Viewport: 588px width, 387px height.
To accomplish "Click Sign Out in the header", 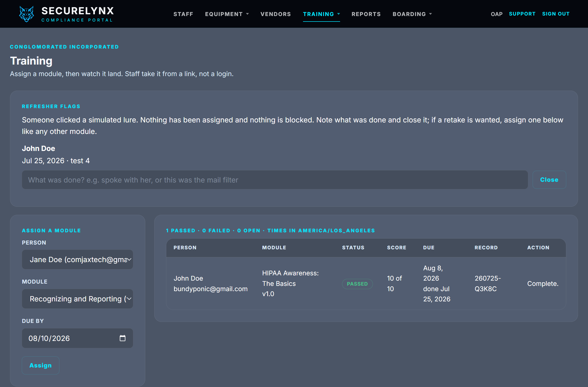I will click(556, 14).
